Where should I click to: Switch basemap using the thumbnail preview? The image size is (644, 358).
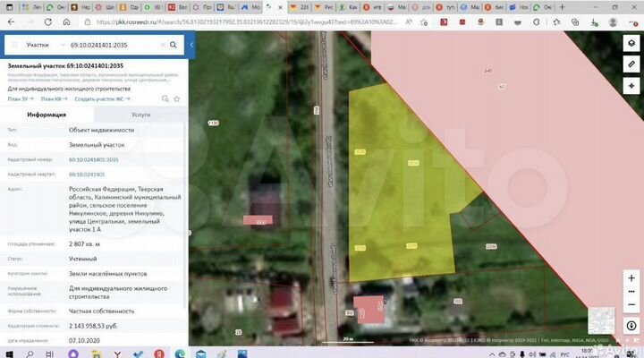click(600, 320)
